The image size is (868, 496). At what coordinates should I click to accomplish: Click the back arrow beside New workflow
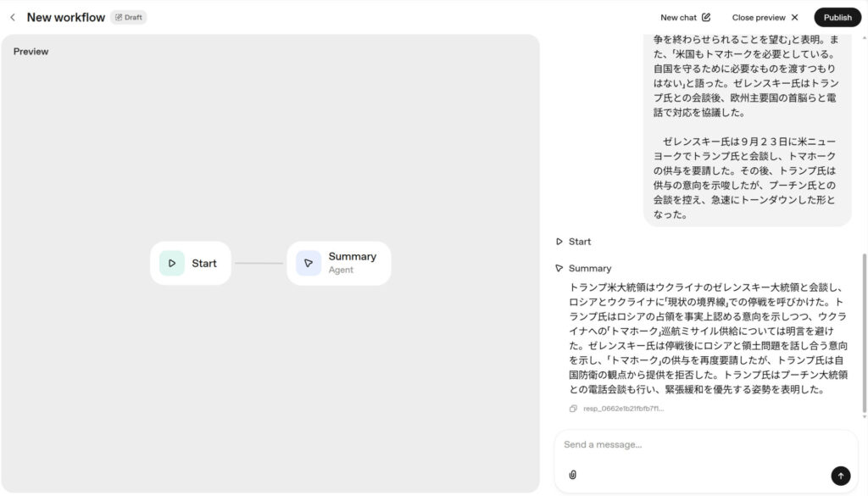(x=12, y=17)
